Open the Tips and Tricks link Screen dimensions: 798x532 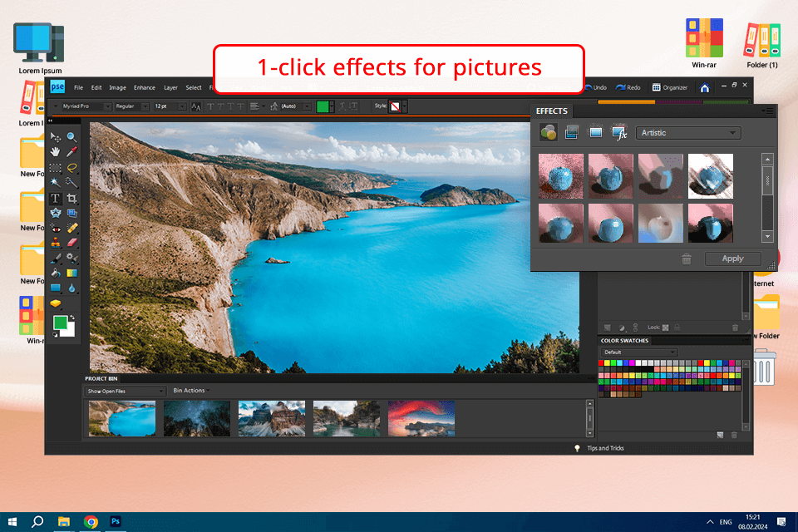coord(605,448)
